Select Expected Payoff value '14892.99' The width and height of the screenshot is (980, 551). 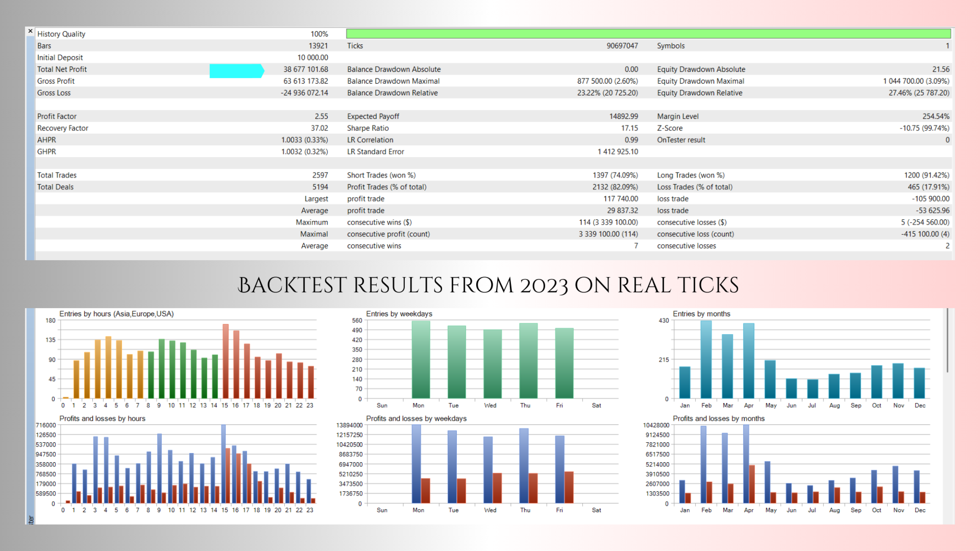(x=624, y=116)
